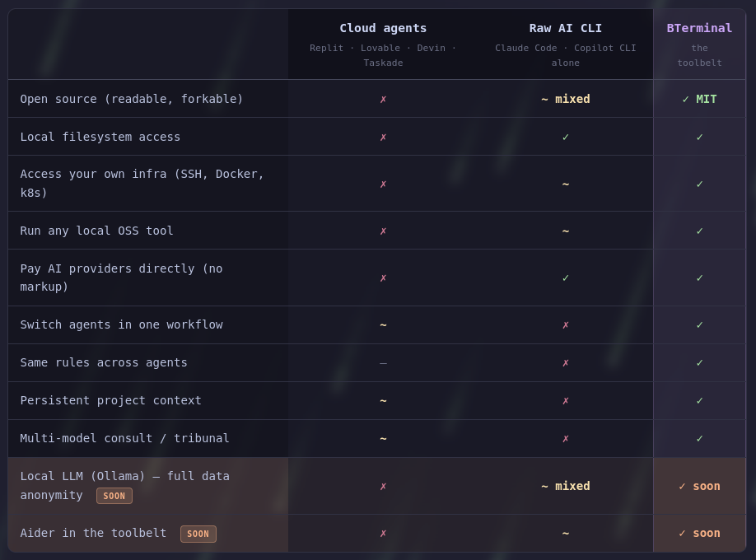Click the BTerminal checkmark for Pay AI providers directly

tap(699, 278)
